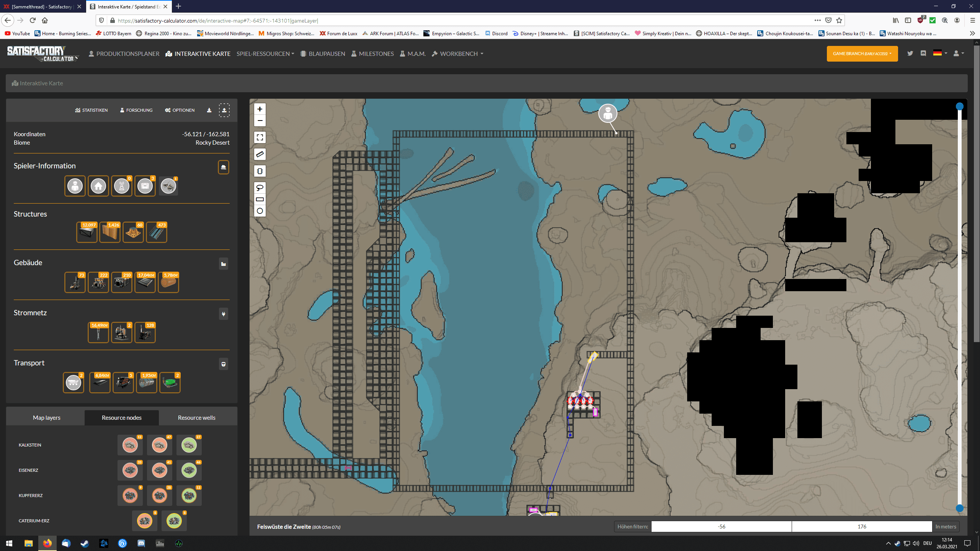Toggle the creature layer showing 1
This screenshot has height=551, width=980.
(168, 186)
